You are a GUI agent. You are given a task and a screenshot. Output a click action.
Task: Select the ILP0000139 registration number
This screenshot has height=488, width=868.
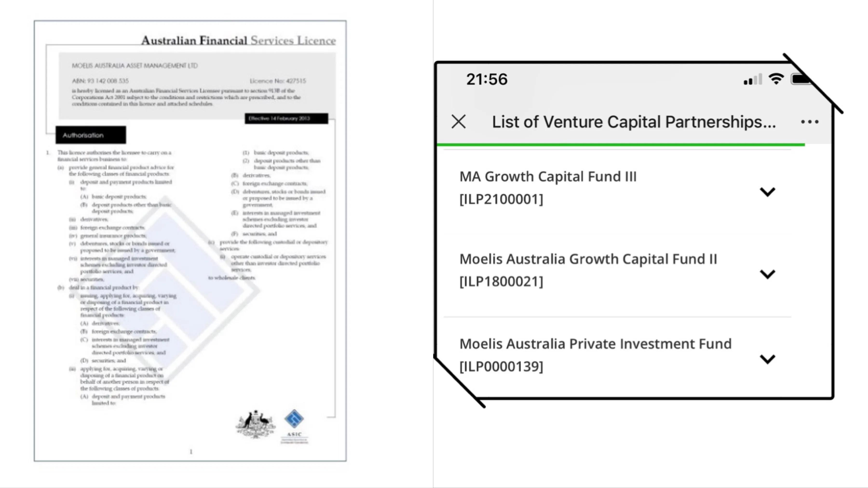click(502, 366)
